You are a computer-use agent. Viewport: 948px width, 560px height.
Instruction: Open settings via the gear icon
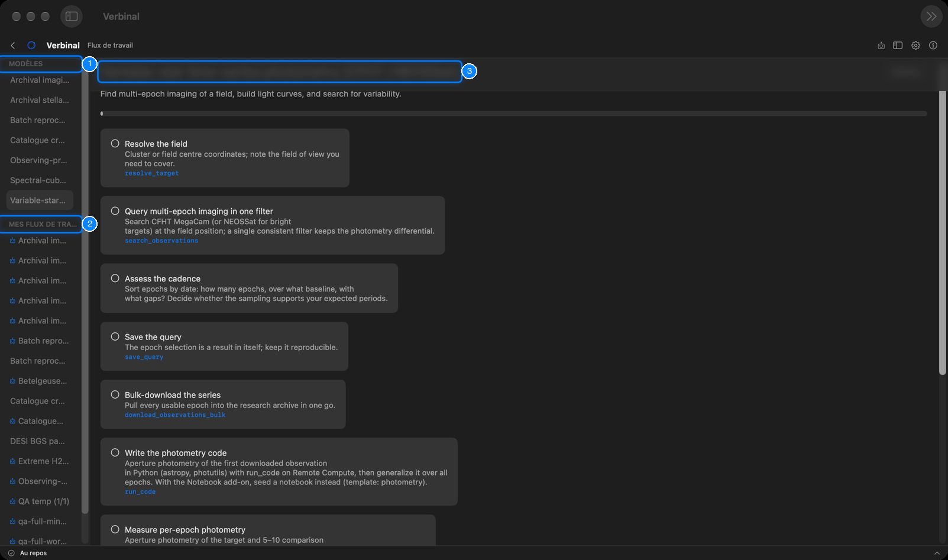(915, 46)
